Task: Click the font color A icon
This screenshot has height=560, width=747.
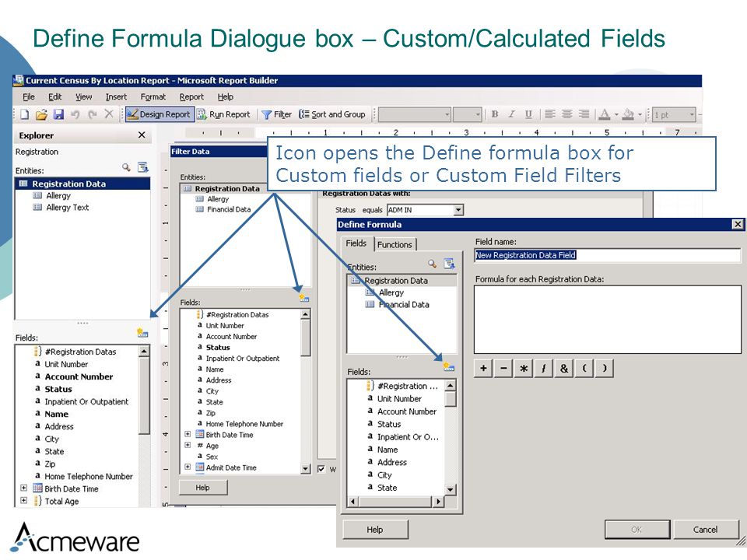Action: pos(605,114)
